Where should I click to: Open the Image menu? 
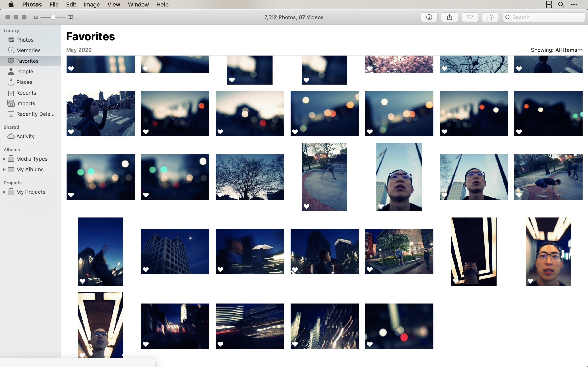point(92,5)
